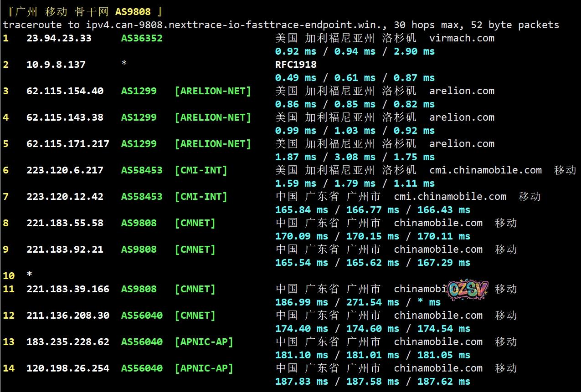
Task: Click the AS9808 label in the header line
Action: point(133,11)
